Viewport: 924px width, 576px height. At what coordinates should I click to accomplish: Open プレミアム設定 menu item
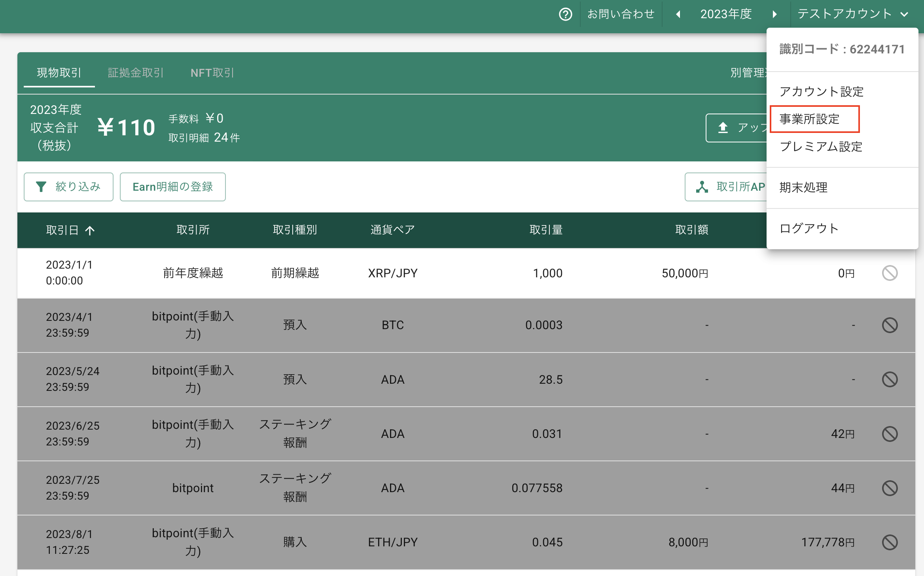[821, 147]
